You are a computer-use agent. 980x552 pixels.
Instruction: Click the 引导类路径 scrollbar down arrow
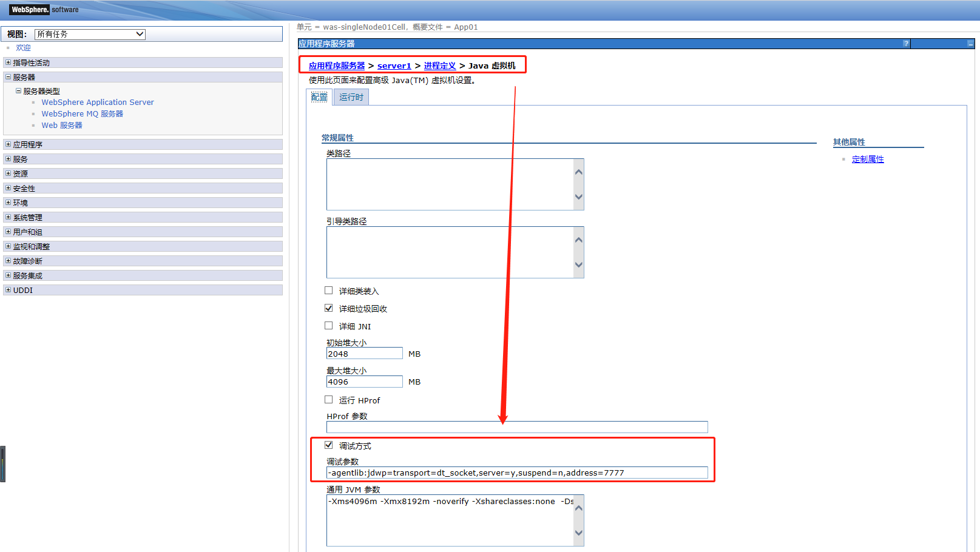[x=579, y=264]
